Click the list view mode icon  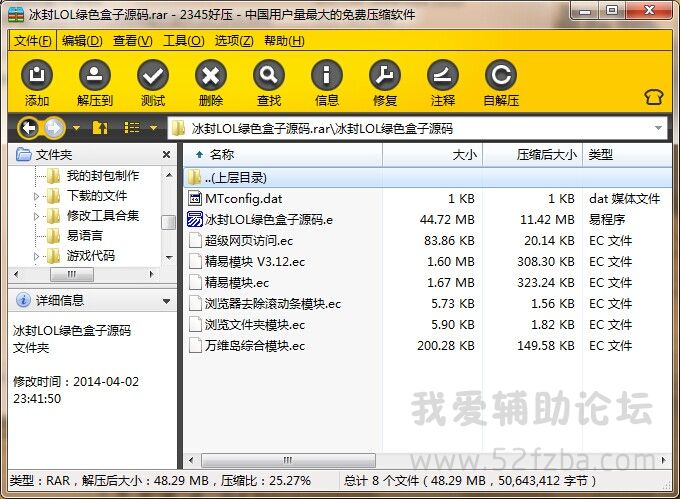tap(132, 127)
